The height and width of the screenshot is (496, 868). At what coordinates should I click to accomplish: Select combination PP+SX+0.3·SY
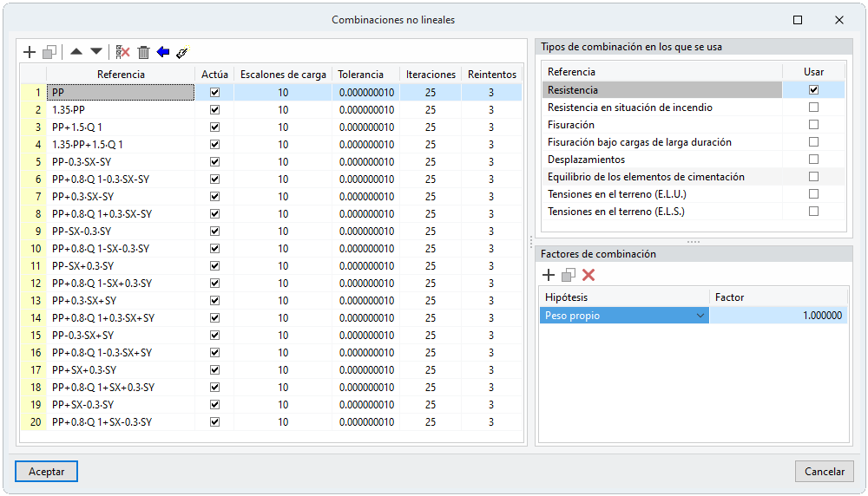[121, 370]
